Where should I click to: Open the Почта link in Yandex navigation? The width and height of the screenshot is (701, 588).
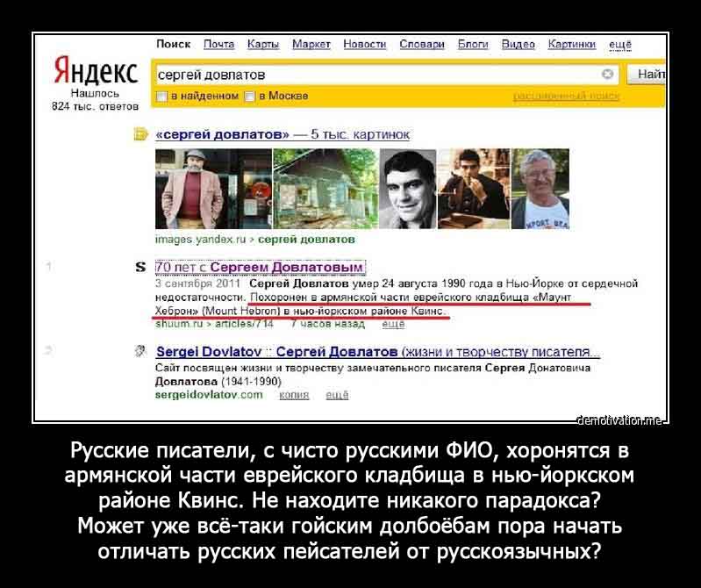(x=218, y=44)
